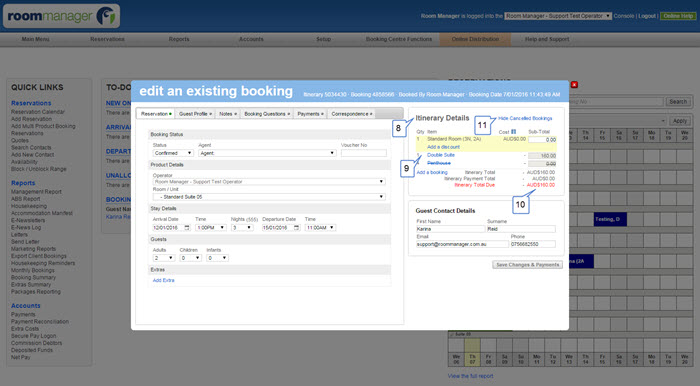Click the Add a discount link

[x=443, y=147]
